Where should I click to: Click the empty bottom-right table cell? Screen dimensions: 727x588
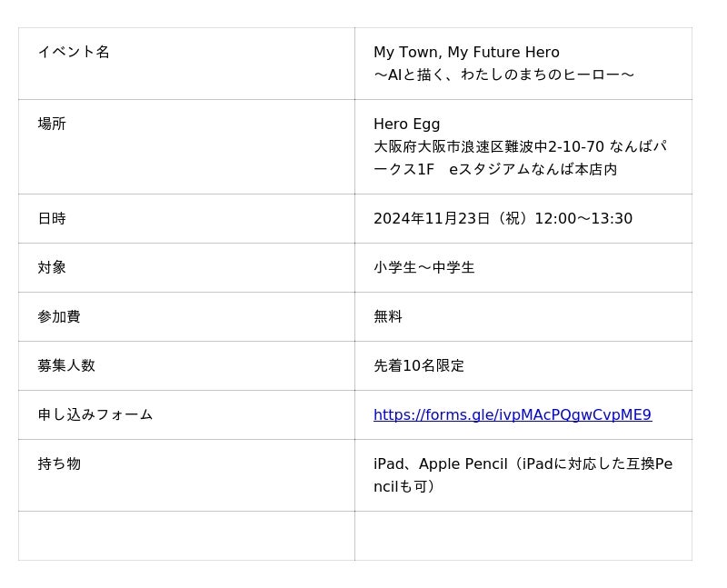click(x=523, y=535)
